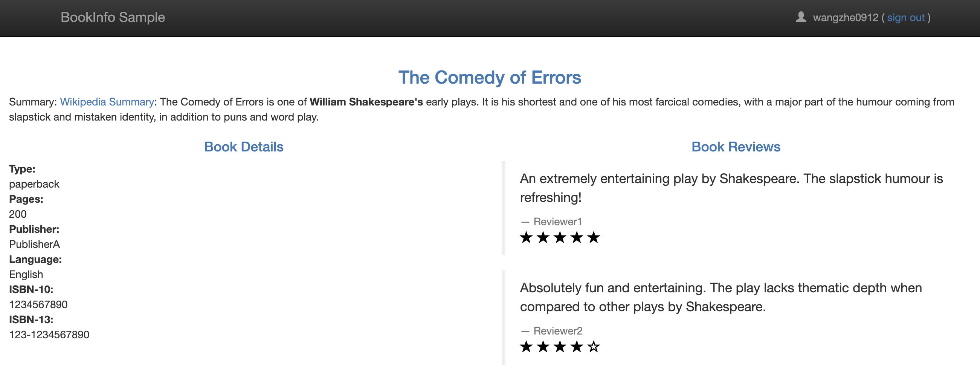The image size is (980, 385).
Task: Click username wangzhe0912 in navbar
Action: [x=845, y=17]
